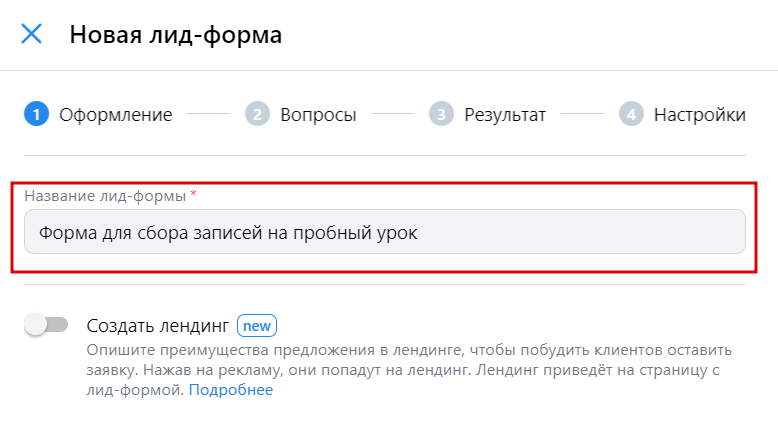Click the step 3 number circle
This screenshot has height=423, width=778.
[441, 114]
